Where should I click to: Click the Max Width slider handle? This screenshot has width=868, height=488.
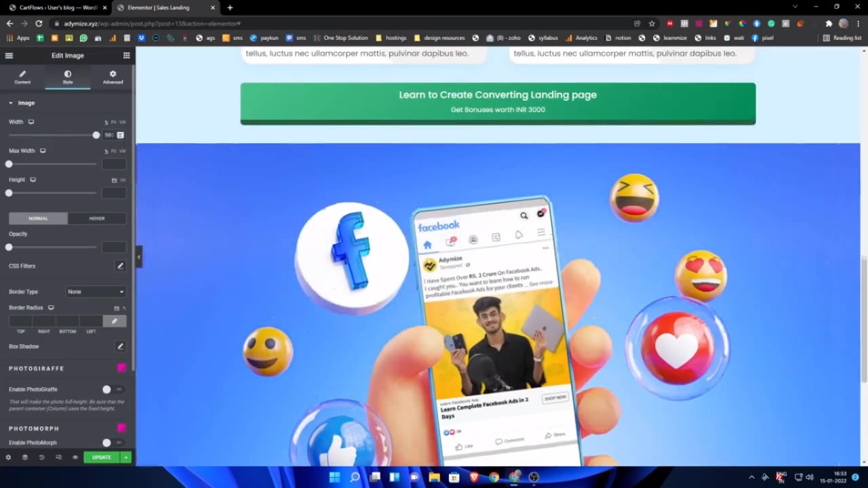tap(9, 164)
